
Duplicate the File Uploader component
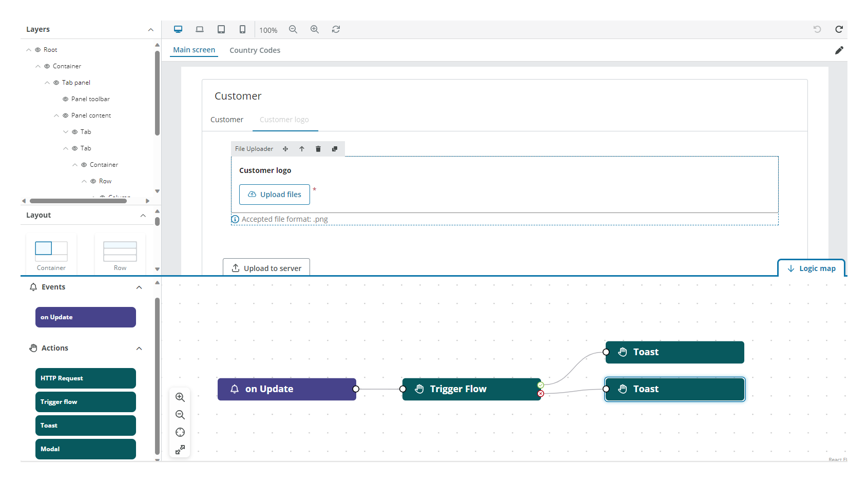334,149
